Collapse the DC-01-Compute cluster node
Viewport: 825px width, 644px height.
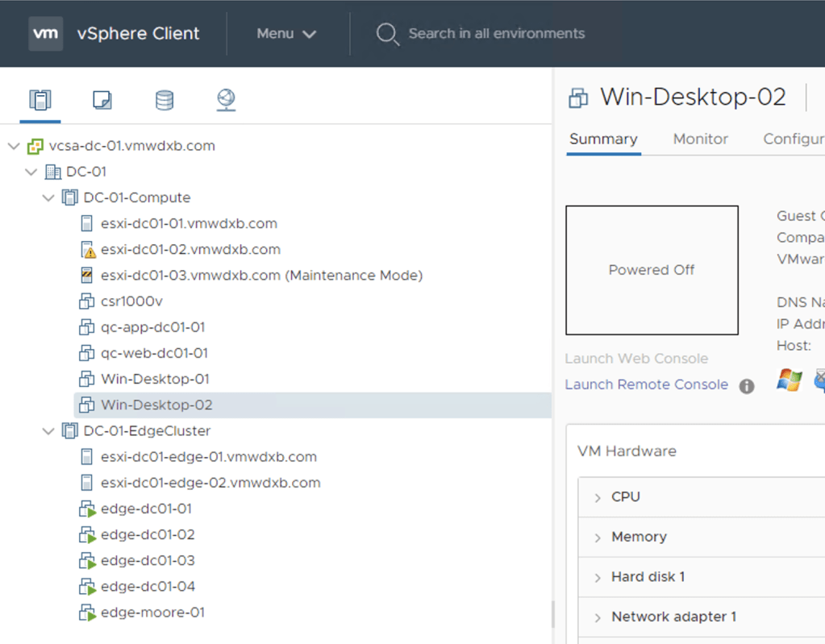click(x=49, y=197)
